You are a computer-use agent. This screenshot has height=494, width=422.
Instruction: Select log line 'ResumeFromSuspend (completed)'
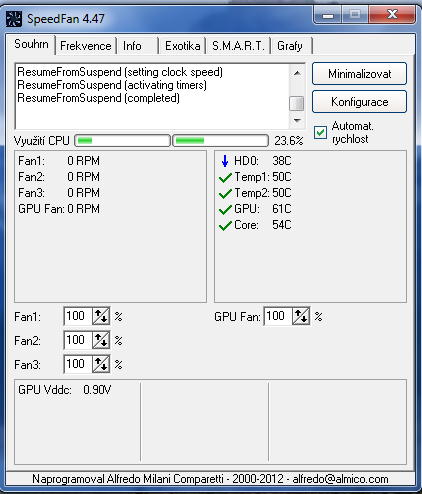[99, 98]
